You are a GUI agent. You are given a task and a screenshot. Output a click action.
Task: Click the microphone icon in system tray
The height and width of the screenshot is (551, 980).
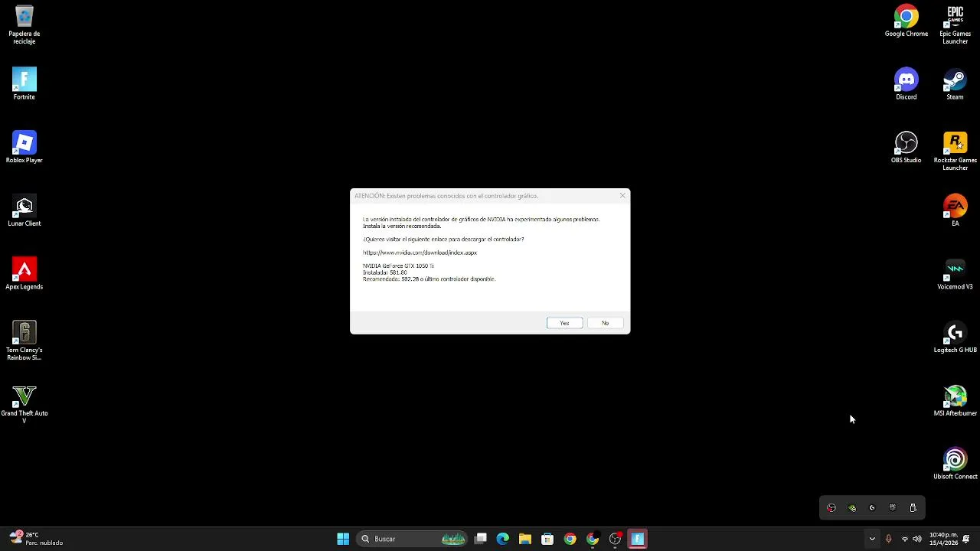point(888,539)
